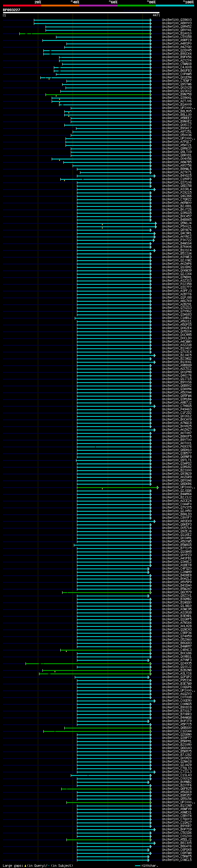Click hit label UniRef100_Q2QV45
Screen dimensions: 197x868
click(176, 50)
